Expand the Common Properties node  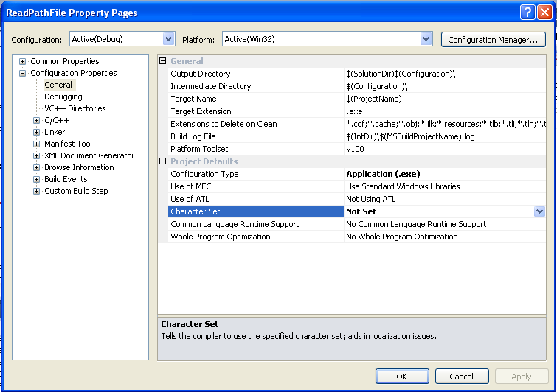[x=22, y=61]
